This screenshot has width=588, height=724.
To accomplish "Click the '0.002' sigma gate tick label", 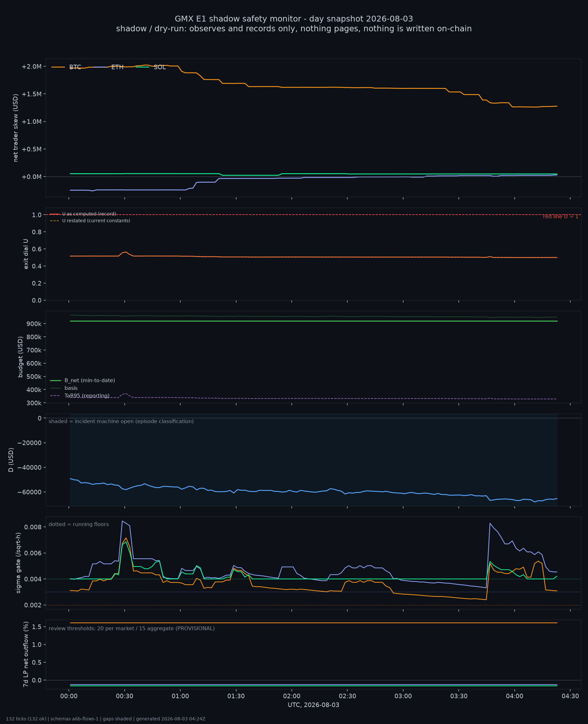I will (33, 605).
